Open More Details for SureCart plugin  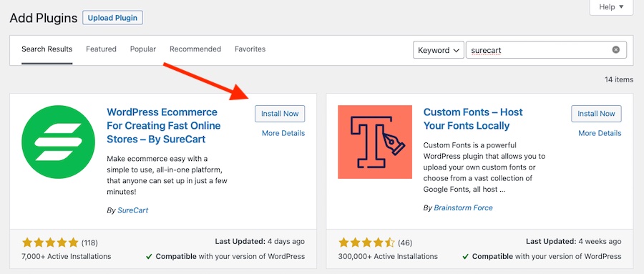[x=283, y=133]
